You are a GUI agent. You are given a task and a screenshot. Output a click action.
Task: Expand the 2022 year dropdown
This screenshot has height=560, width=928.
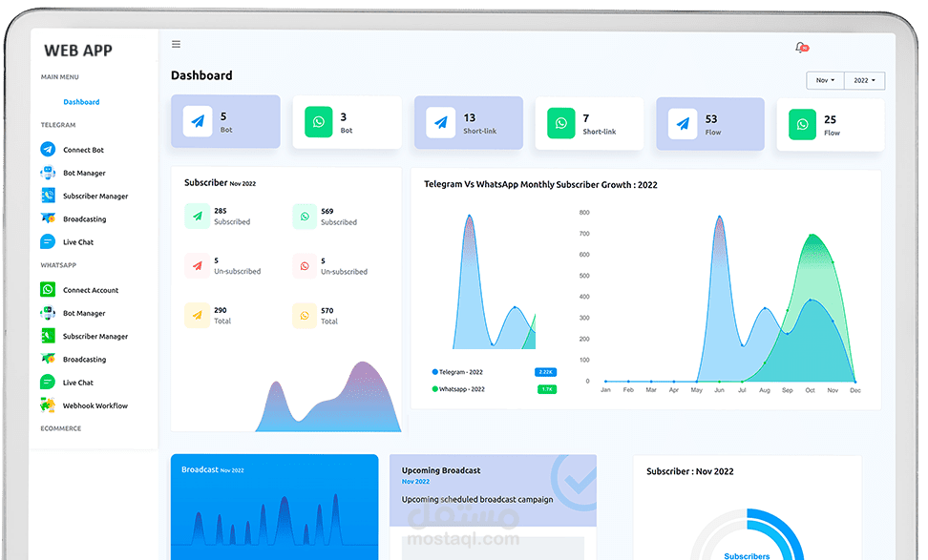click(x=864, y=80)
